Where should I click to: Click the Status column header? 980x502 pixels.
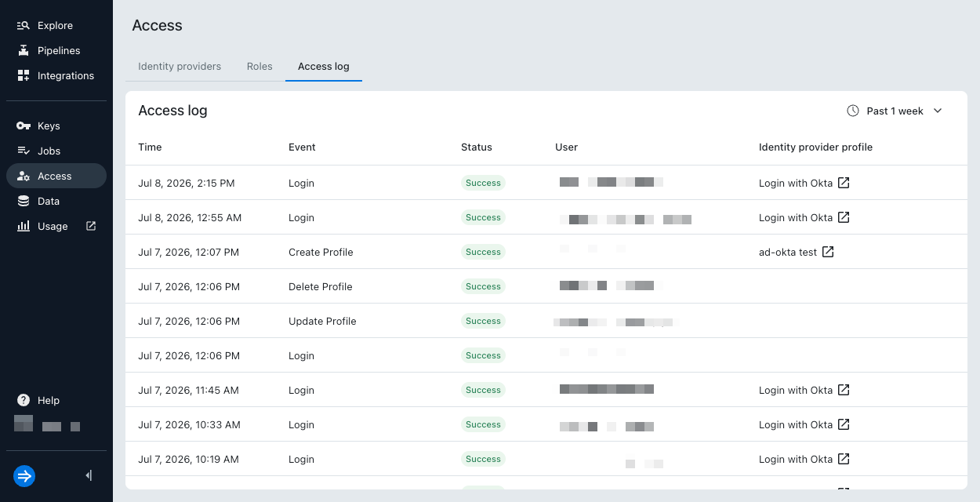coord(477,147)
